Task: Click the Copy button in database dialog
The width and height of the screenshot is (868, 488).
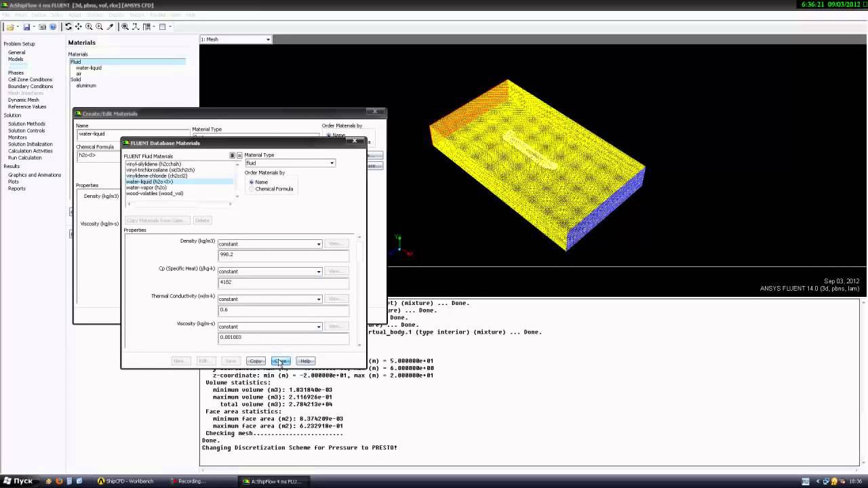Action: (x=256, y=361)
